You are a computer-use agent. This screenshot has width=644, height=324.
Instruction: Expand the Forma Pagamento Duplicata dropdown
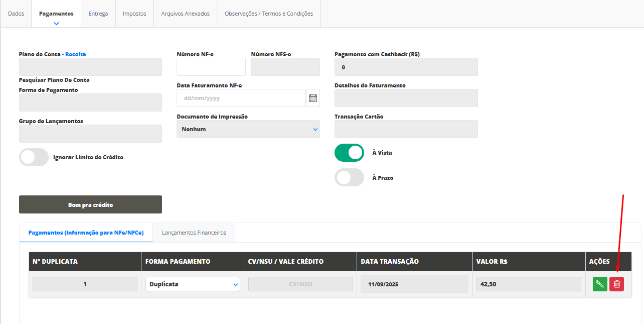click(193, 284)
